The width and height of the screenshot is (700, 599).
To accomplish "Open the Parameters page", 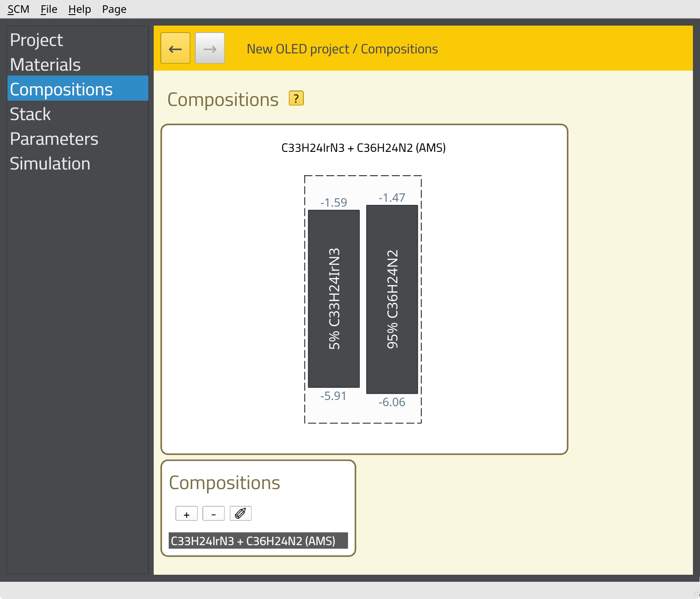I will (54, 139).
